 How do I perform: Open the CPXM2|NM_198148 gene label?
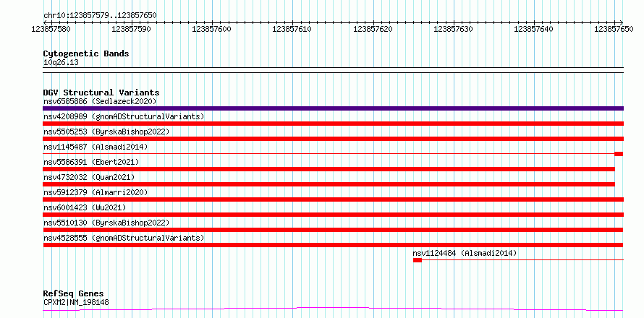click(76, 302)
